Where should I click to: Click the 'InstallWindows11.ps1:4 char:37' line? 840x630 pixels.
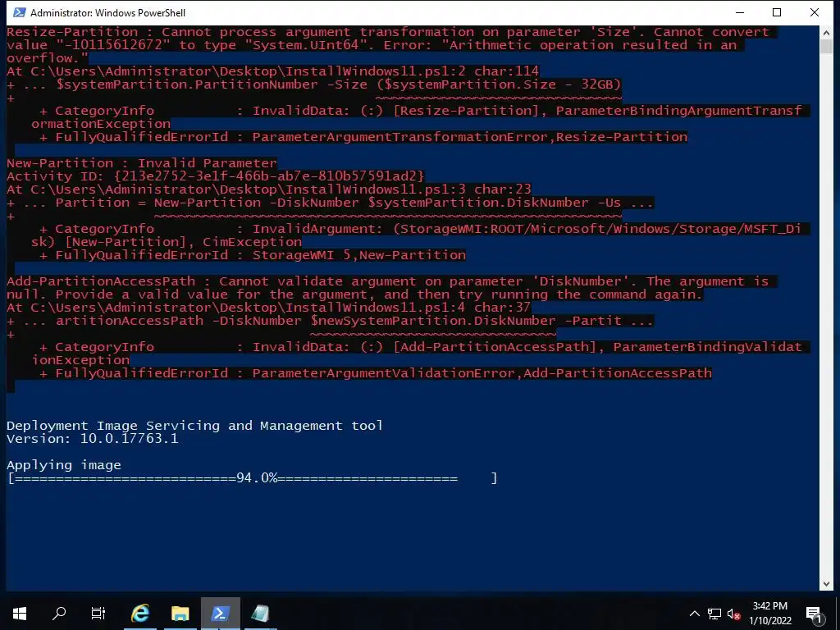[x=268, y=308]
